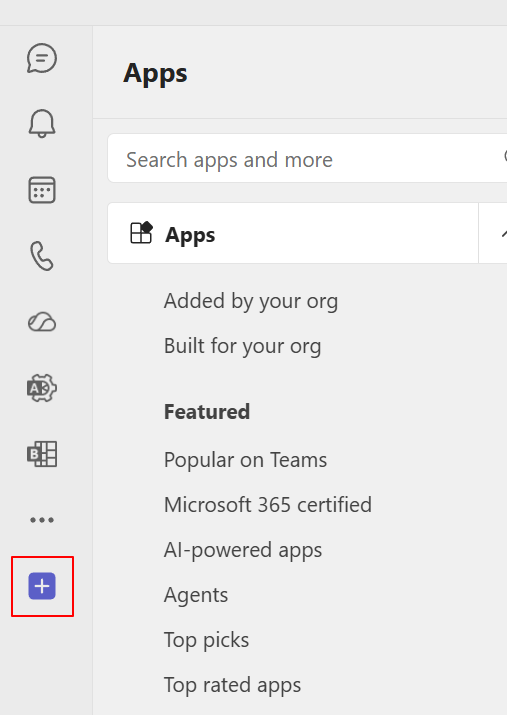507x715 pixels.
Task: Open the Admin gear app icon
Action: click(42, 388)
